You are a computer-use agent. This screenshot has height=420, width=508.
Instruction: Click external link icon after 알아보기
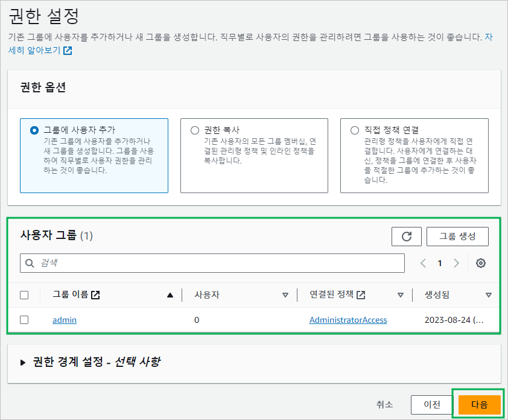point(68,51)
